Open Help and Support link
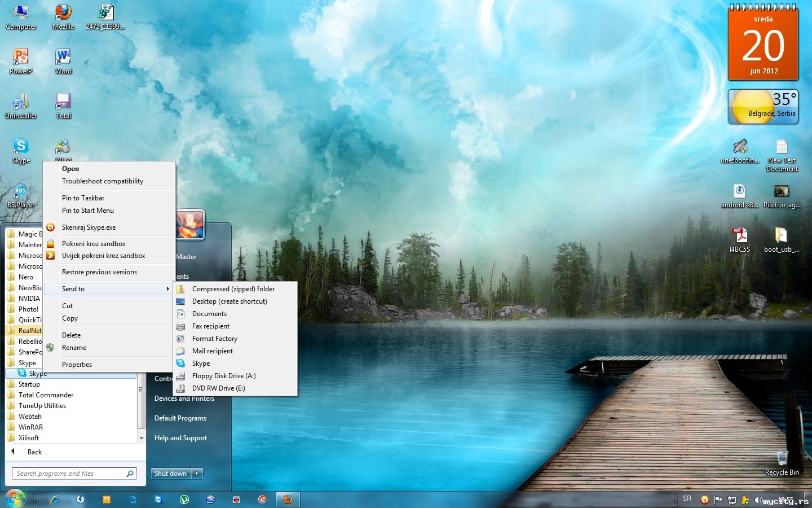Viewport: 812px width, 508px height. (x=180, y=438)
